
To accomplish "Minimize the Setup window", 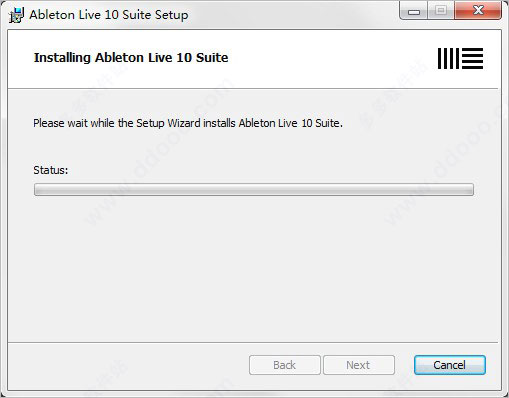I will pos(414,11).
